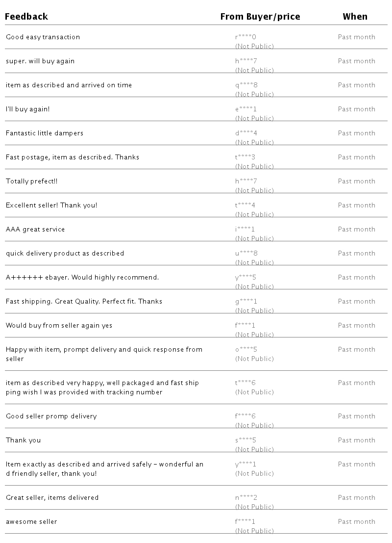The height and width of the screenshot is (543, 392).
Task: Click the "A++++++ ebayer" feedback comment
Action: [x=82, y=278]
